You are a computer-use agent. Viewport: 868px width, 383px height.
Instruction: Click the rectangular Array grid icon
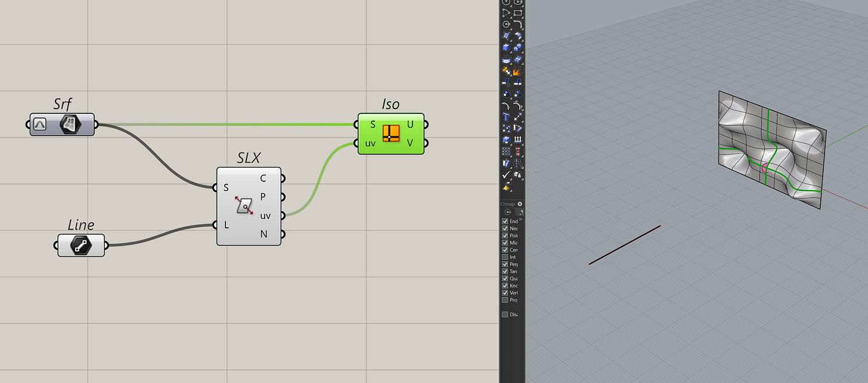[506, 152]
